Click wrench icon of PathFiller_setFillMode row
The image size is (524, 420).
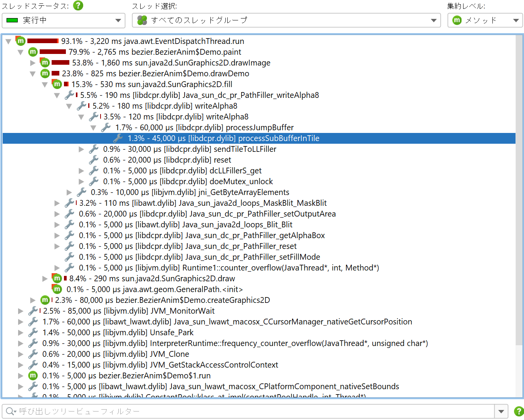coord(69,257)
